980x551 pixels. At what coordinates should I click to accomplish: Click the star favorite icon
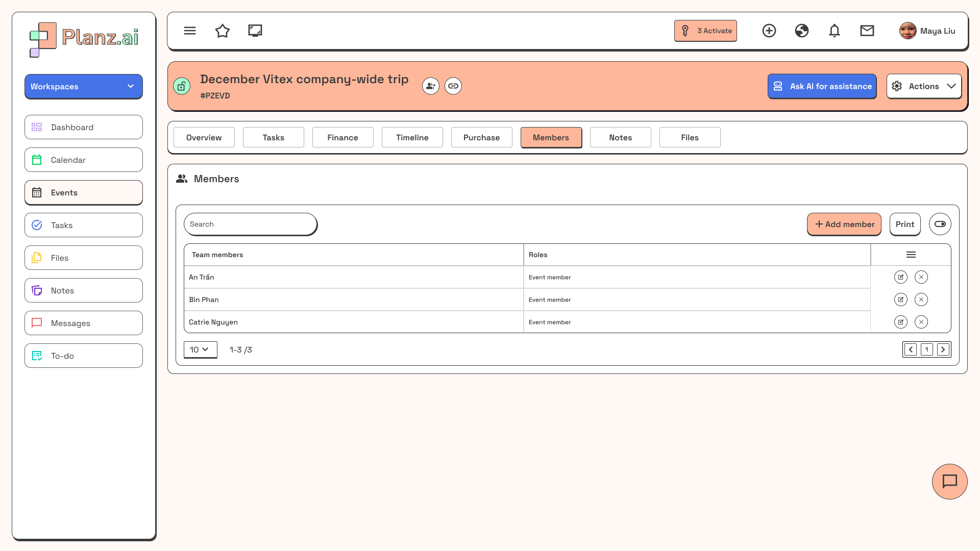pos(223,31)
